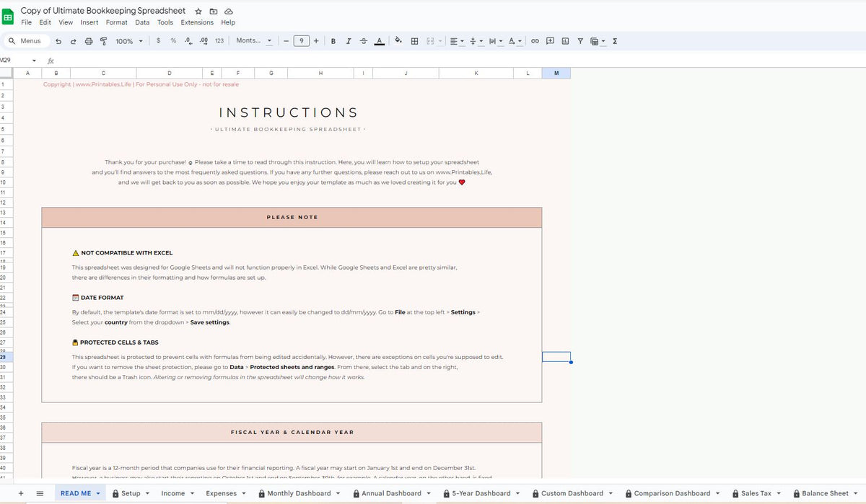Screen dimensions: 866x504
Task: Open the fill color bucket
Action: click(398, 40)
